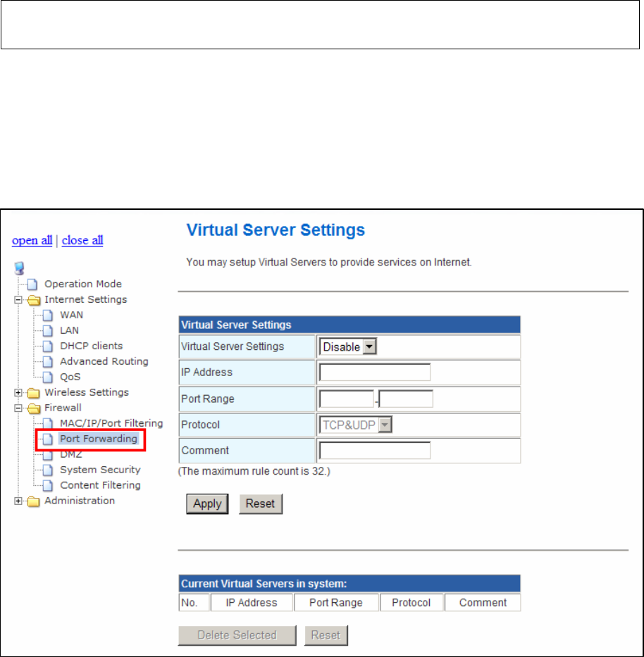
Task: Focus the Port Range end field
Action: (x=406, y=399)
